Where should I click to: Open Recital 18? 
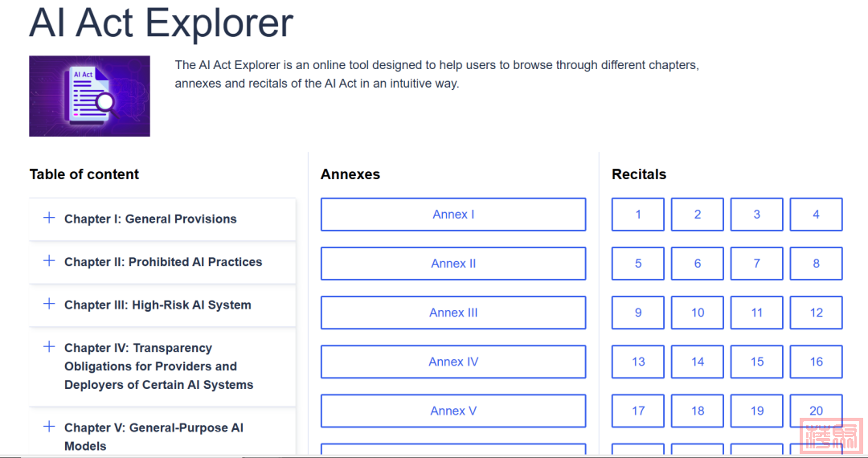[x=698, y=411]
